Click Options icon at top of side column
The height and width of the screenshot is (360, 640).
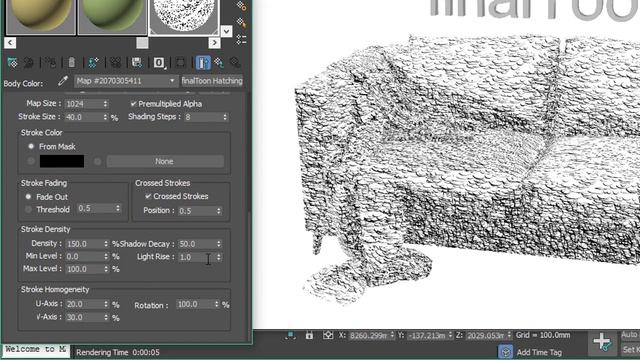tap(241, 6)
